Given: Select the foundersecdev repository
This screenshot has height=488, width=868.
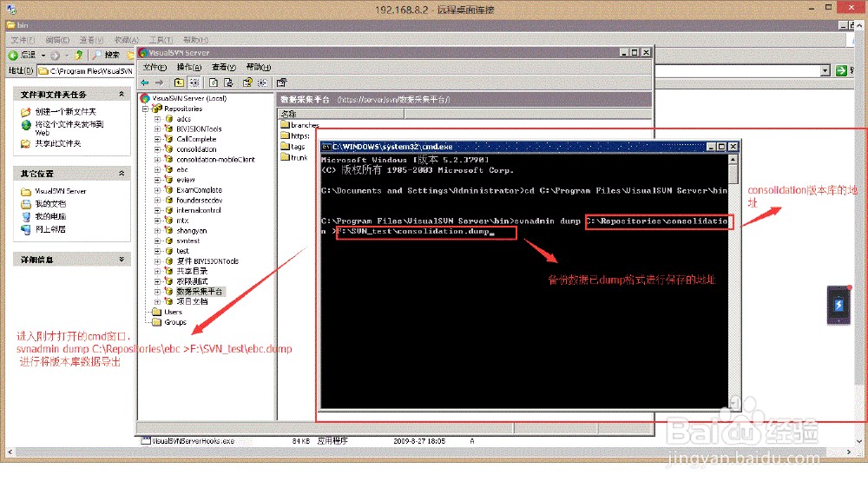Looking at the screenshot, I should (200, 200).
